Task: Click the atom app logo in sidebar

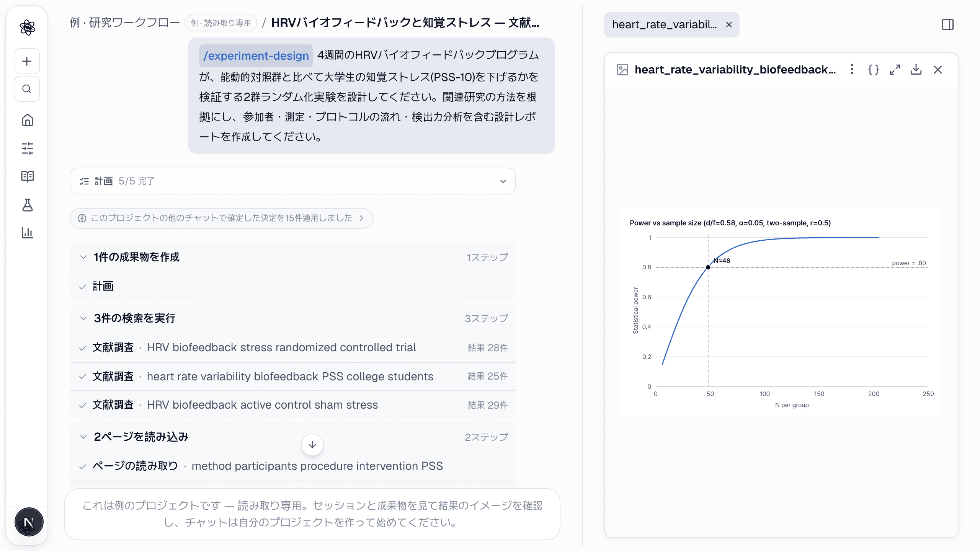Action: pyautogui.click(x=27, y=28)
